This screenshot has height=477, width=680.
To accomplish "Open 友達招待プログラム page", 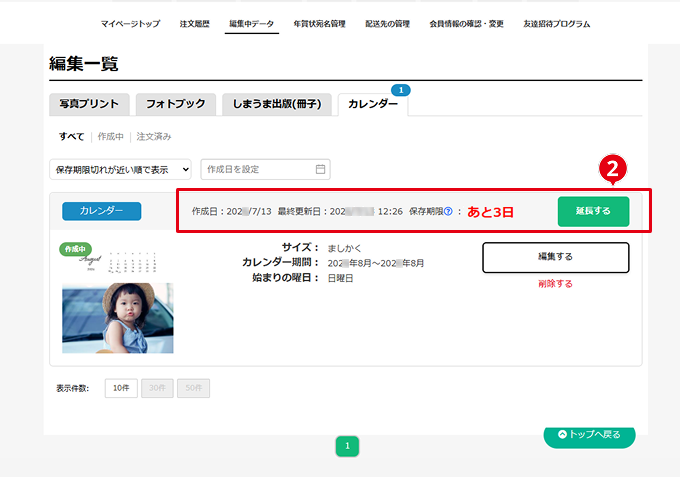I will pyautogui.click(x=557, y=24).
